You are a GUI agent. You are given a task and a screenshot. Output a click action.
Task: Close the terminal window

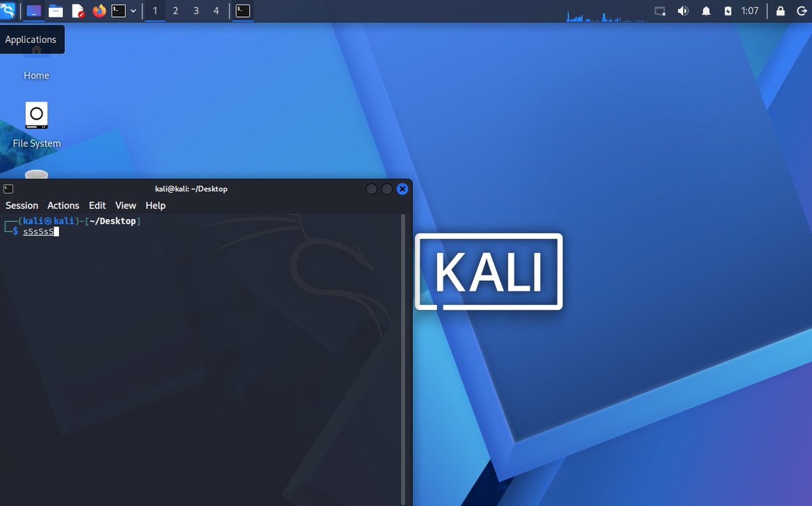(403, 189)
